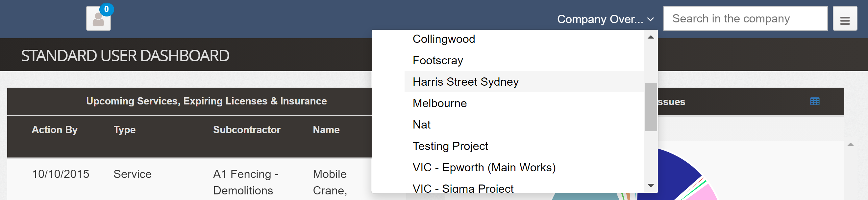
Task: Sort by the Action By column header
Action: (55, 130)
